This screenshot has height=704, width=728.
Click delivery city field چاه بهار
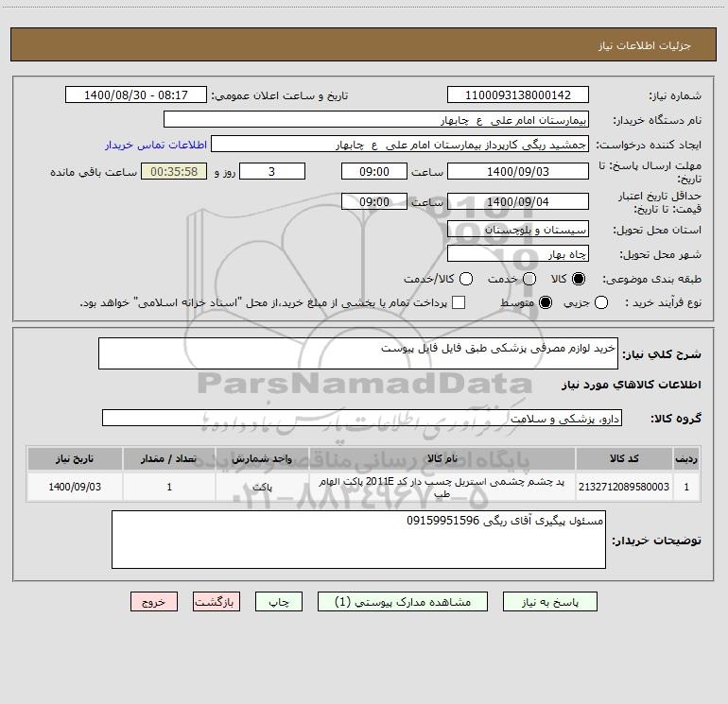(518, 254)
